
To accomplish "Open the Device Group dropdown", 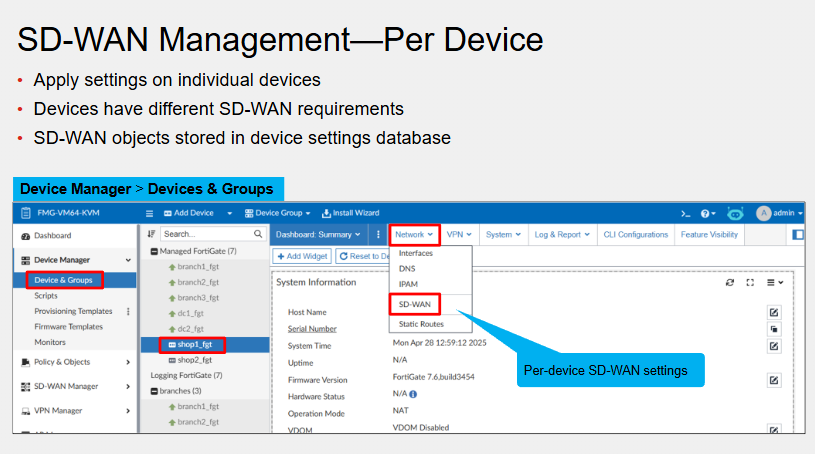I will 278,213.
